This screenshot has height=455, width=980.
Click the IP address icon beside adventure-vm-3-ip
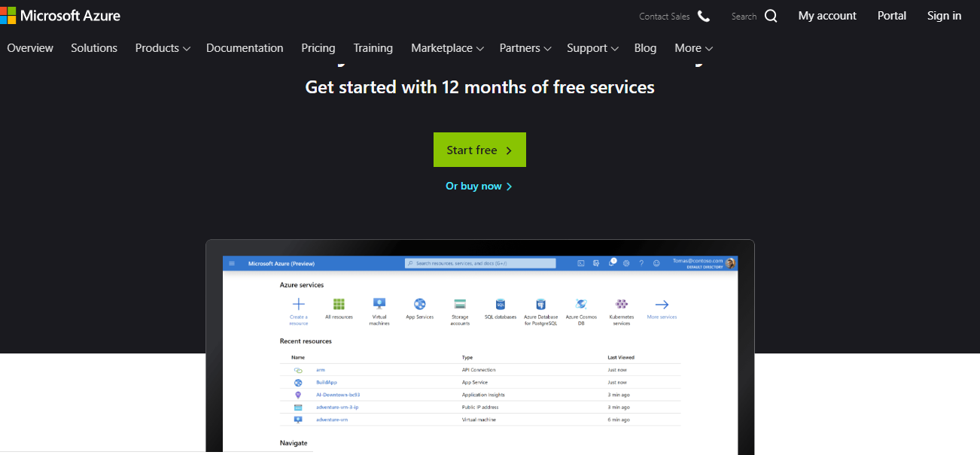click(x=298, y=407)
